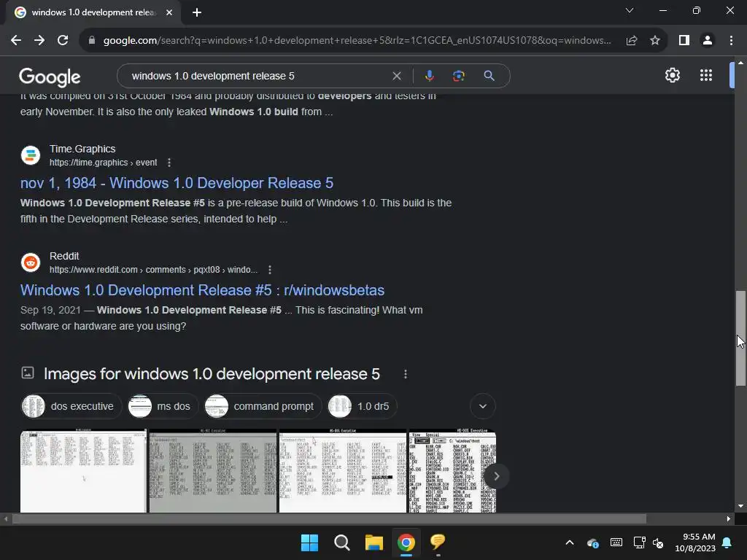
Task: Click the Reddit site favicon
Action: [x=31, y=262]
